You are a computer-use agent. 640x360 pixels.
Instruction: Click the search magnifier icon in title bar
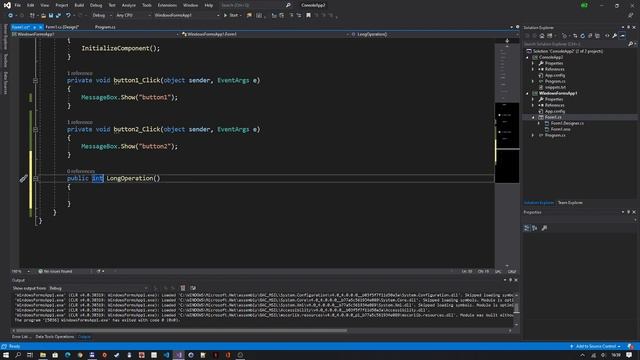tap(288, 5)
